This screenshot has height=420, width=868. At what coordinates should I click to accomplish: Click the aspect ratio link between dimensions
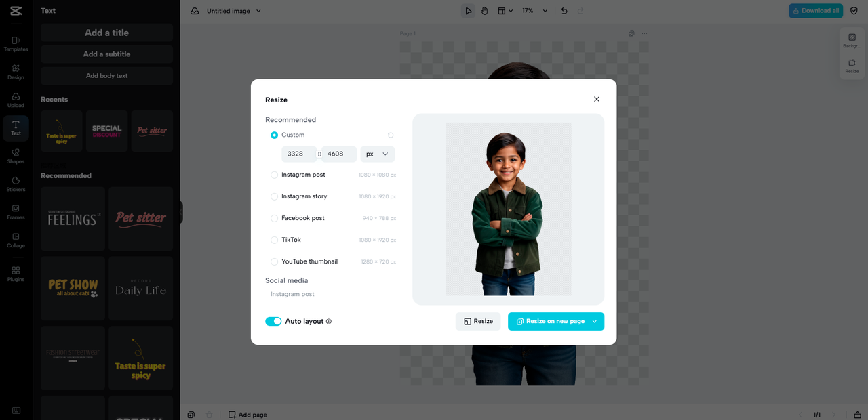(x=319, y=154)
